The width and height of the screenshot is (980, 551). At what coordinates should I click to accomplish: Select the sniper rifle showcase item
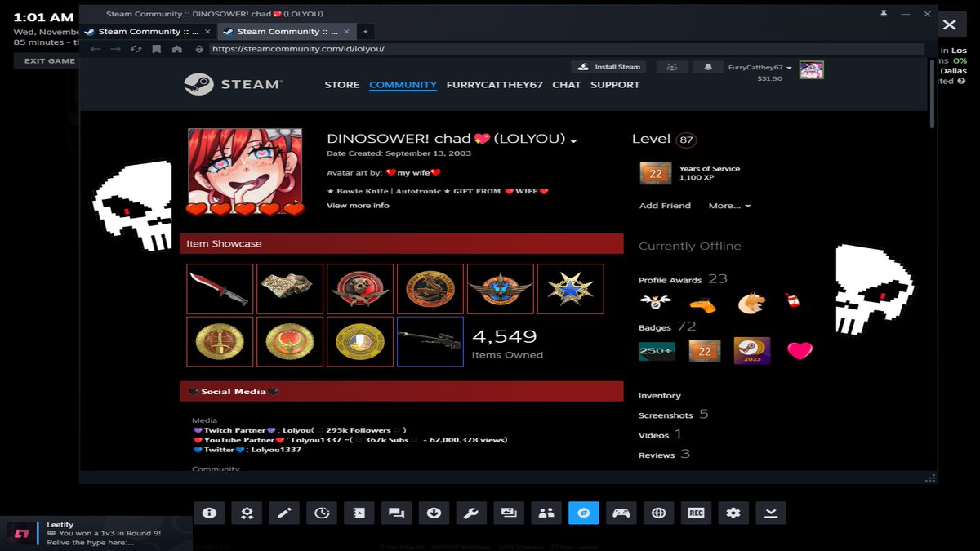(x=430, y=341)
